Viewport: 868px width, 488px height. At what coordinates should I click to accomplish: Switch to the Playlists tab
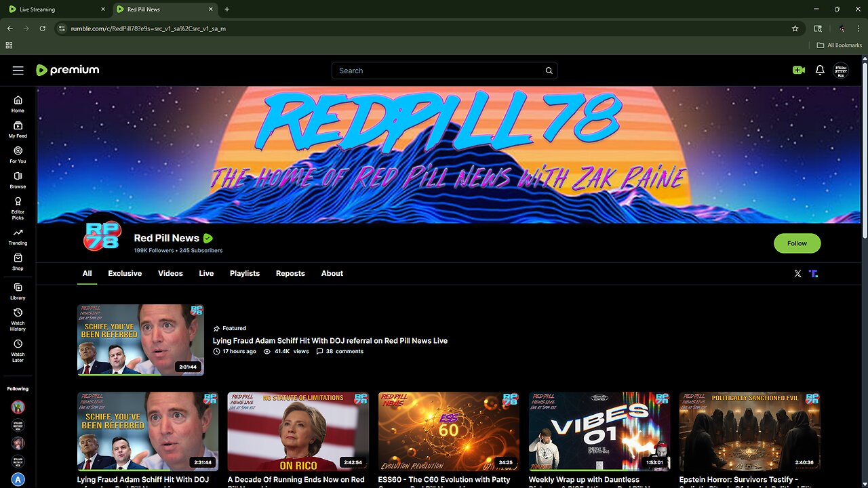pos(245,273)
